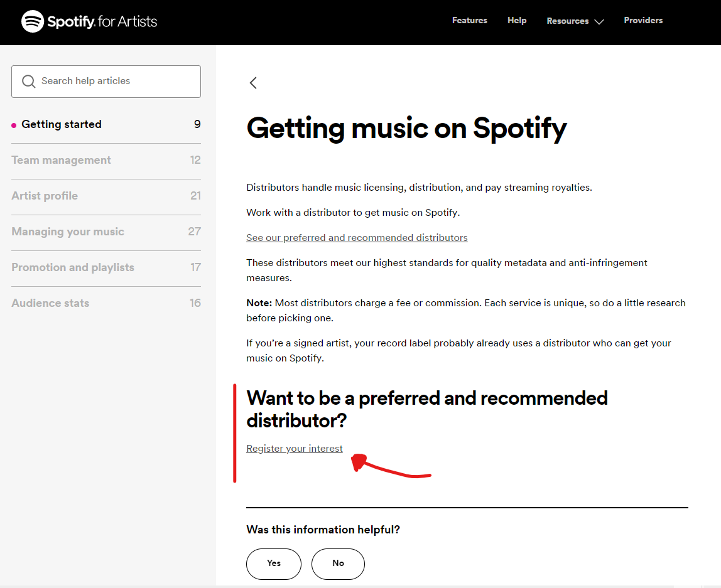Follow the preferred and recommended distributors link
The image size is (721, 588).
click(357, 237)
